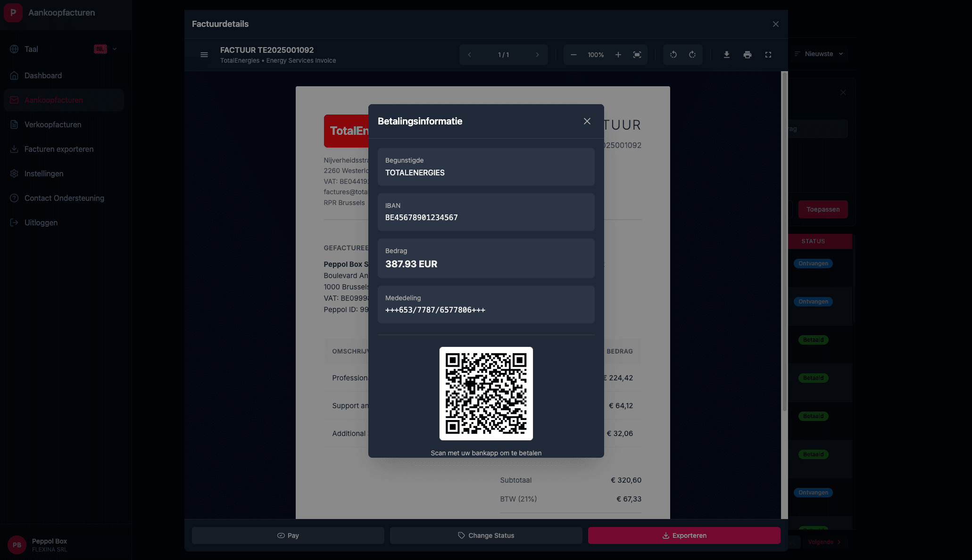This screenshot has width=972, height=560.
Task: Open the PDF viewer hamburger menu
Action: pyautogui.click(x=204, y=55)
